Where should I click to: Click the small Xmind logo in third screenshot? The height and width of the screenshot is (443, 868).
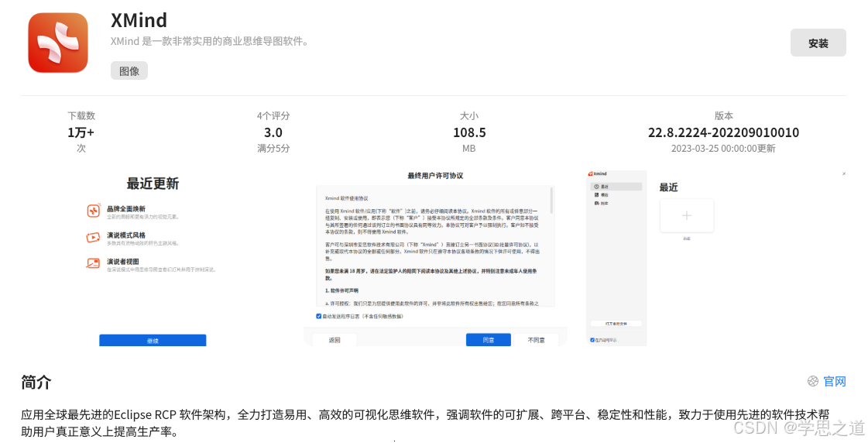tap(591, 174)
